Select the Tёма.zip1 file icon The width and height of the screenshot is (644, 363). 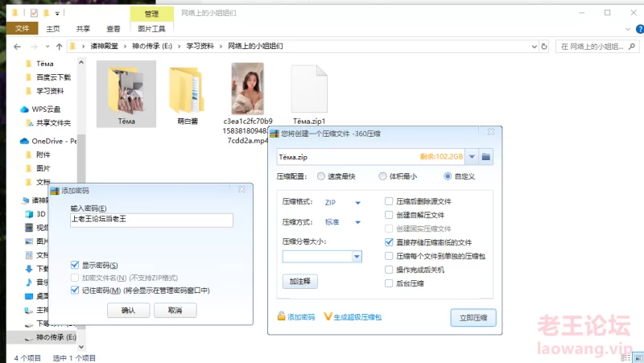tap(308, 89)
